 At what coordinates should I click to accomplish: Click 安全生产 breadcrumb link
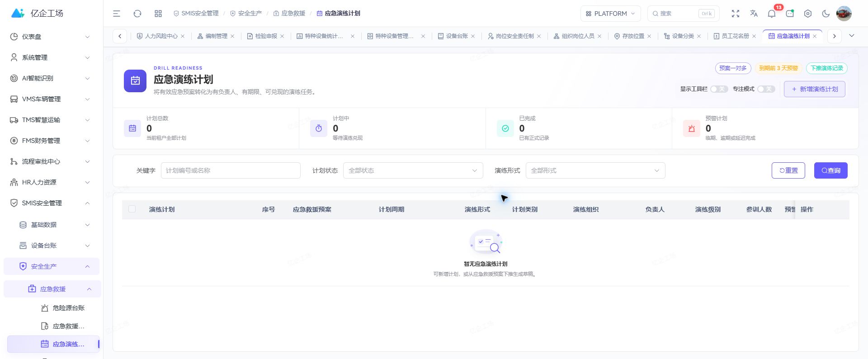246,14
